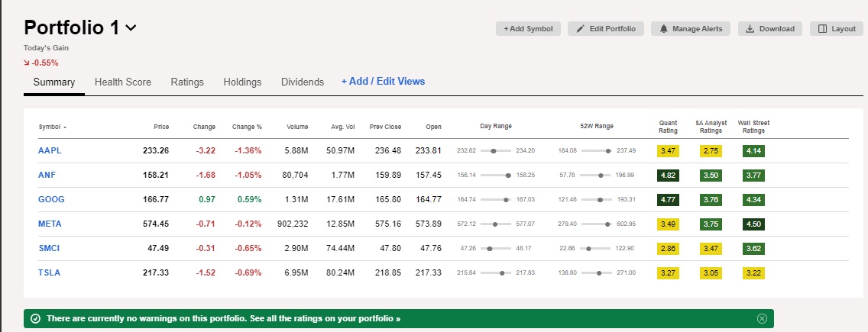Click the Download button
Image resolution: width=868 pixels, height=332 pixels.
[x=769, y=29]
